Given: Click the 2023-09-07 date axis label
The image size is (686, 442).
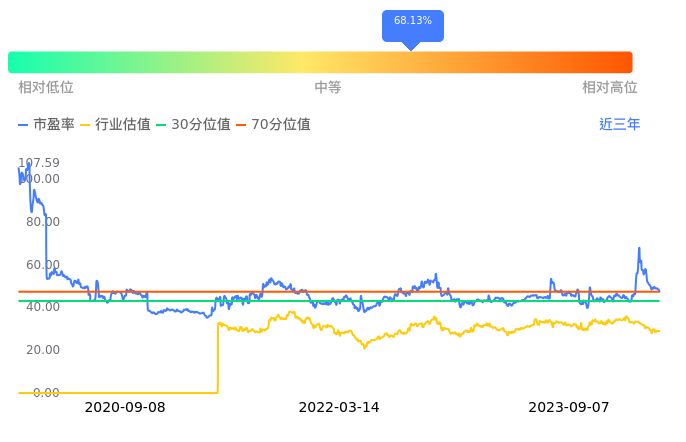Looking at the screenshot, I should coord(569,408).
